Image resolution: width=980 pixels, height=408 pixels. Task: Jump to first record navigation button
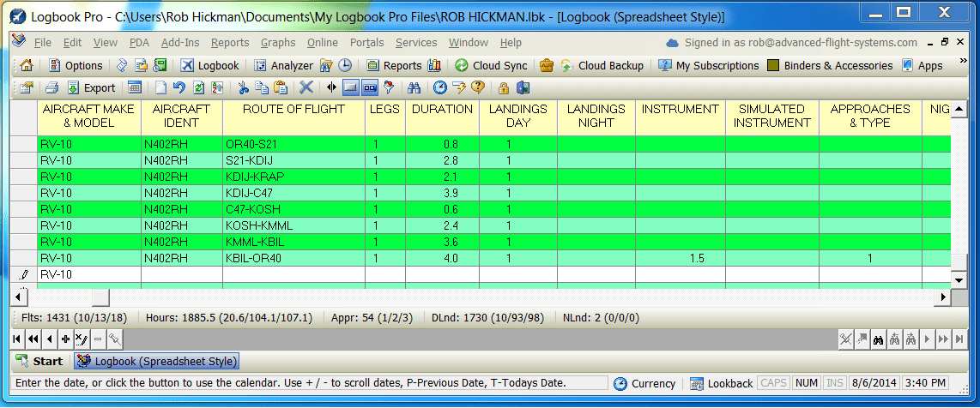tap(18, 339)
